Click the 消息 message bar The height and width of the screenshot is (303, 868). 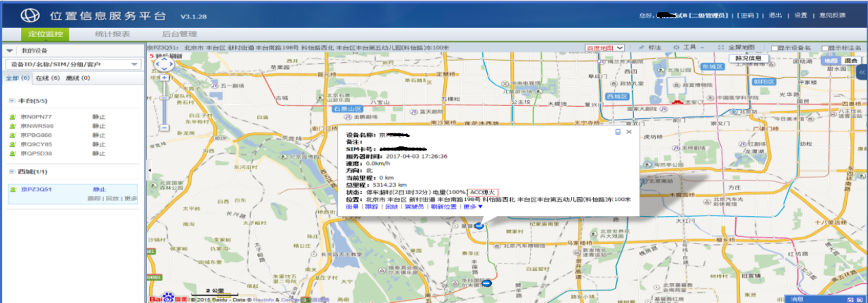[x=826, y=299]
